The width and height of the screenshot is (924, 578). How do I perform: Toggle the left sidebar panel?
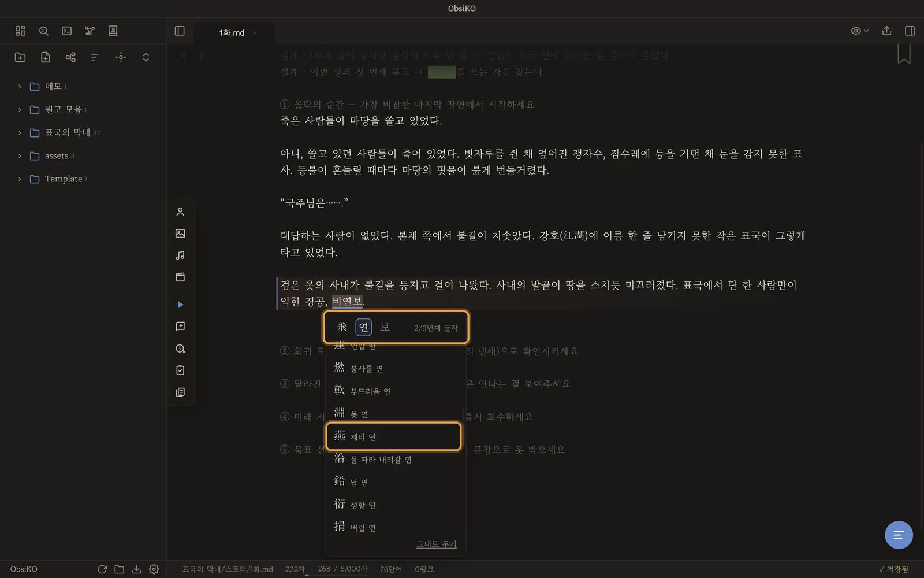tap(180, 31)
